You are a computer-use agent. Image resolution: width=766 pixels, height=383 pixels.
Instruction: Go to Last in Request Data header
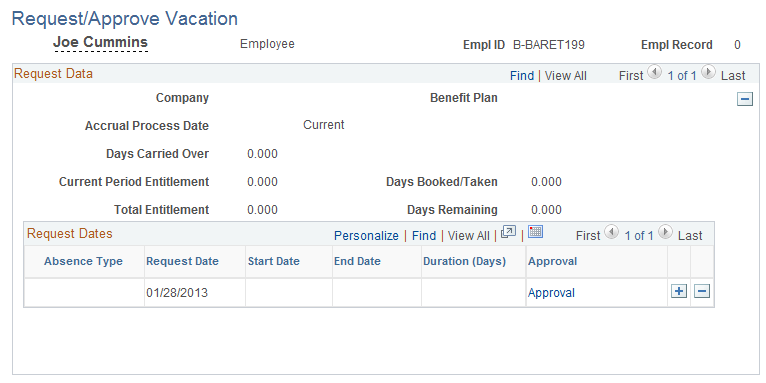point(733,76)
